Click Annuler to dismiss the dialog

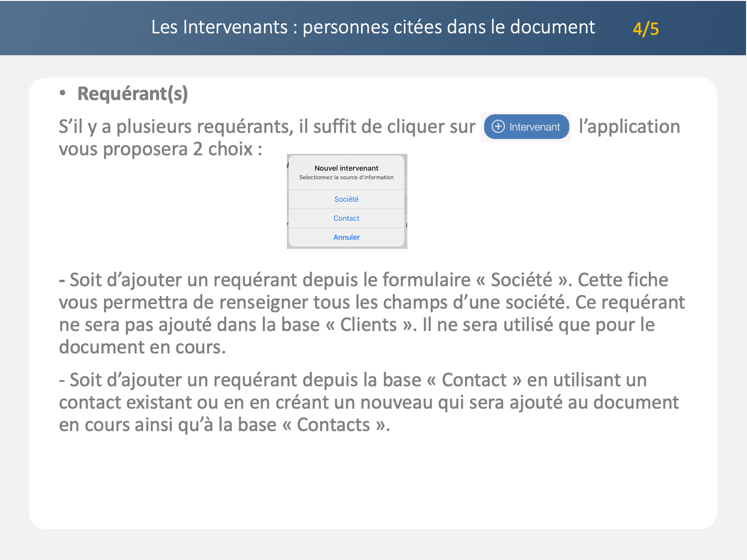(x=346, y=237)
